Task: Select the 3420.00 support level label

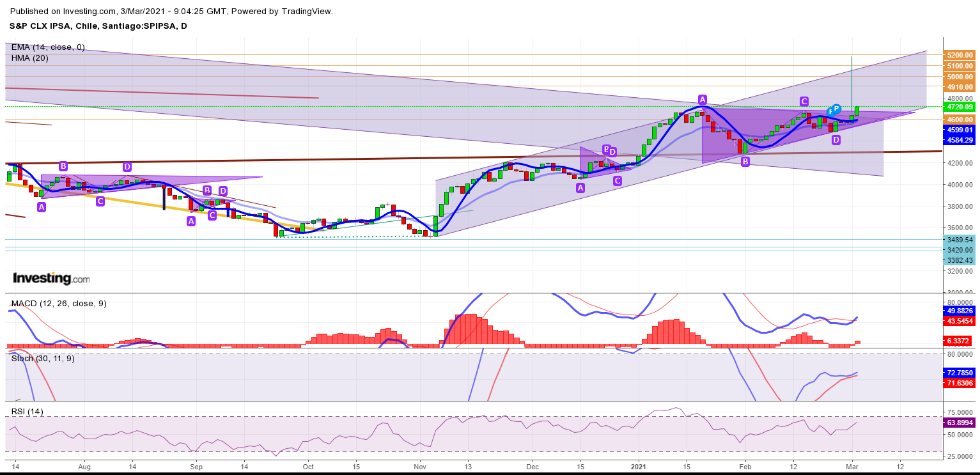Action: (960, 250)
